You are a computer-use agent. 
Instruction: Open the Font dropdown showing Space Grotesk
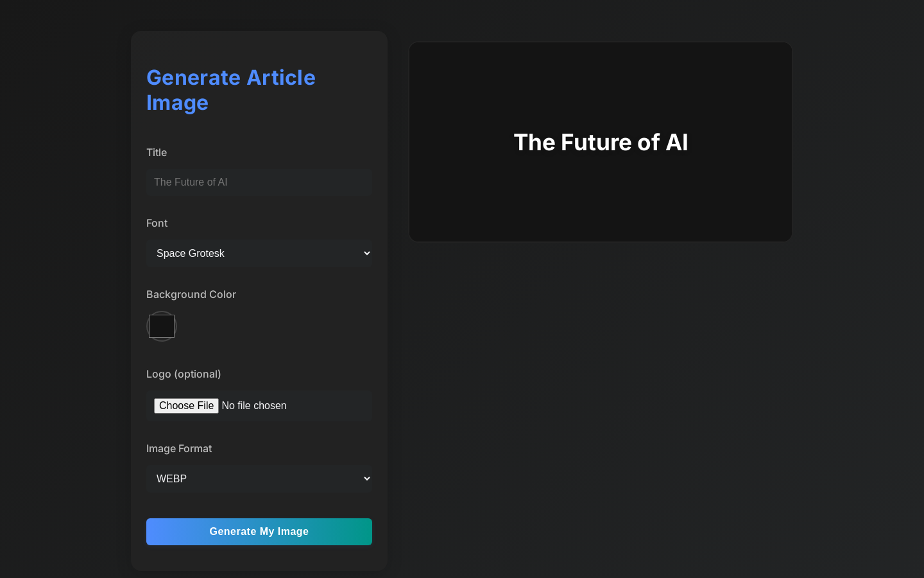[x=259, y=254]
